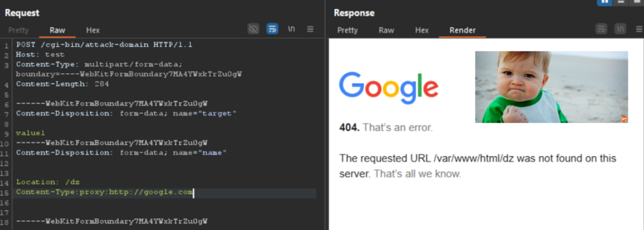The width and height of the screenshot is (644, 230).
Task: Click the 'Content-Type: multipart/form-data;' line
Action: click(99, 65)
